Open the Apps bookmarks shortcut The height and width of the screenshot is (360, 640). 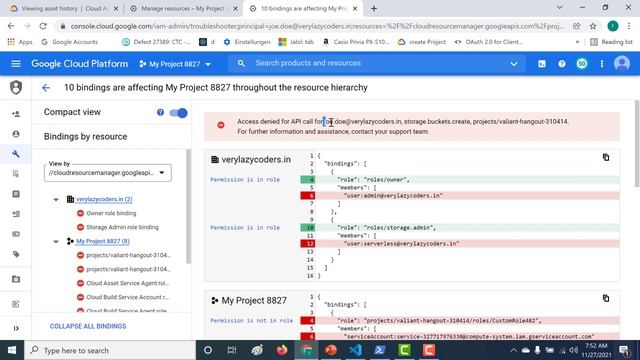20,42
